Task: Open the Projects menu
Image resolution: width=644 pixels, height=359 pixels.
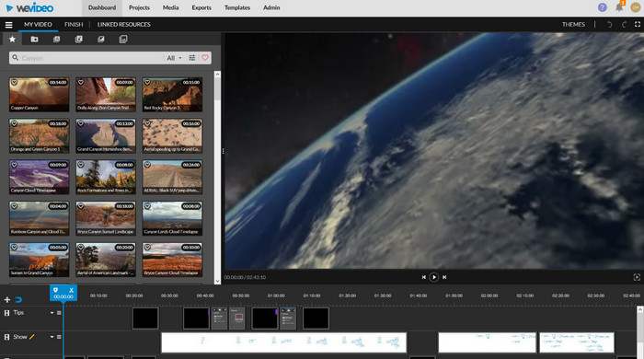Action: 139,7
